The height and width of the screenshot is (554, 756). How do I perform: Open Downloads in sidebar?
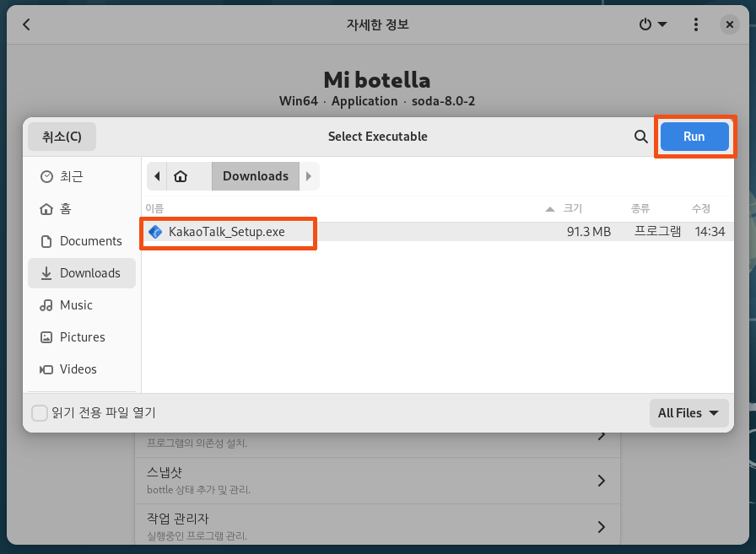pos(82,273)
